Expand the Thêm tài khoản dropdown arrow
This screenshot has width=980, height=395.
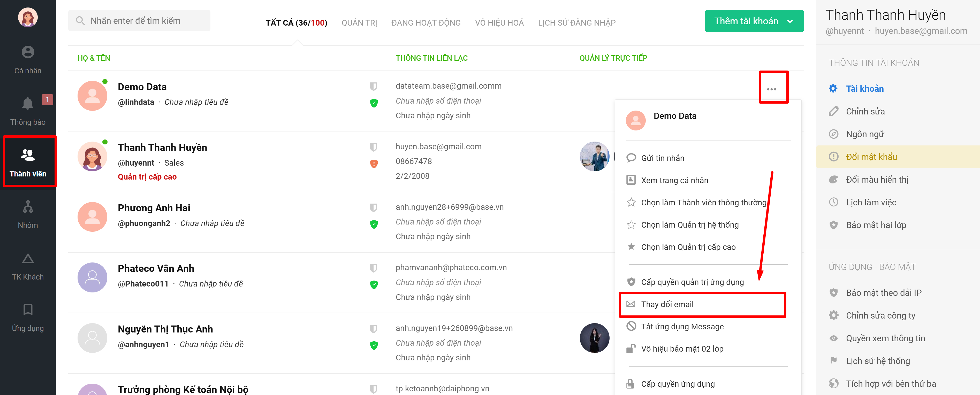(790, 21)
